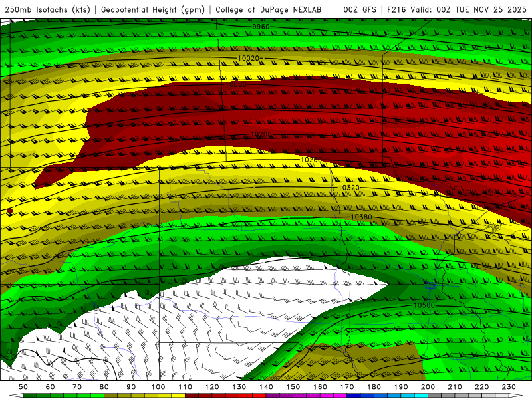Click the F216 forecast hour label
532x399 pixels.
coord(396,9)
